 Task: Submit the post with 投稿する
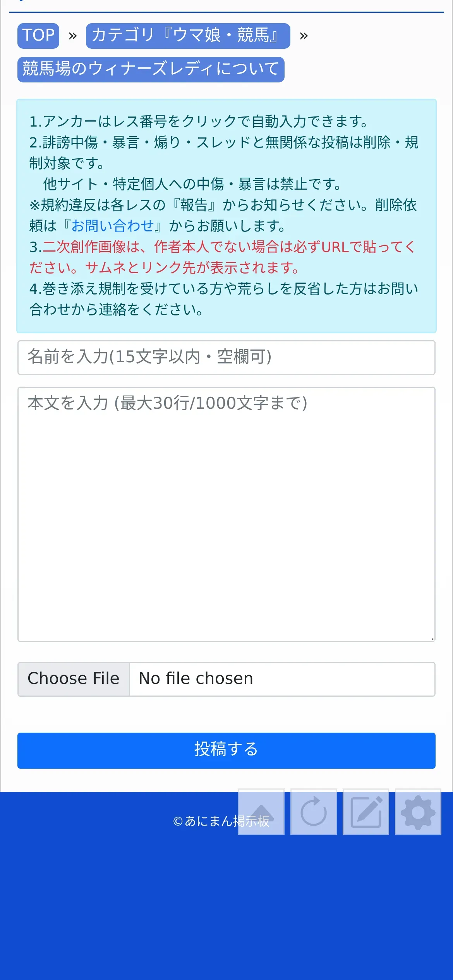click(226, 750)
